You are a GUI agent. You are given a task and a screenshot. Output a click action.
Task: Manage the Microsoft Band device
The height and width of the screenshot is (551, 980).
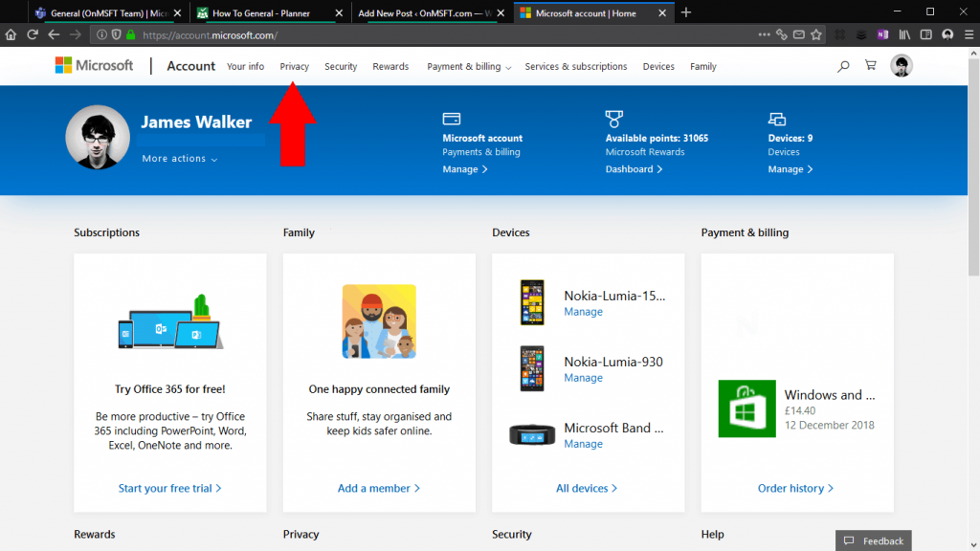coord(583,444)
